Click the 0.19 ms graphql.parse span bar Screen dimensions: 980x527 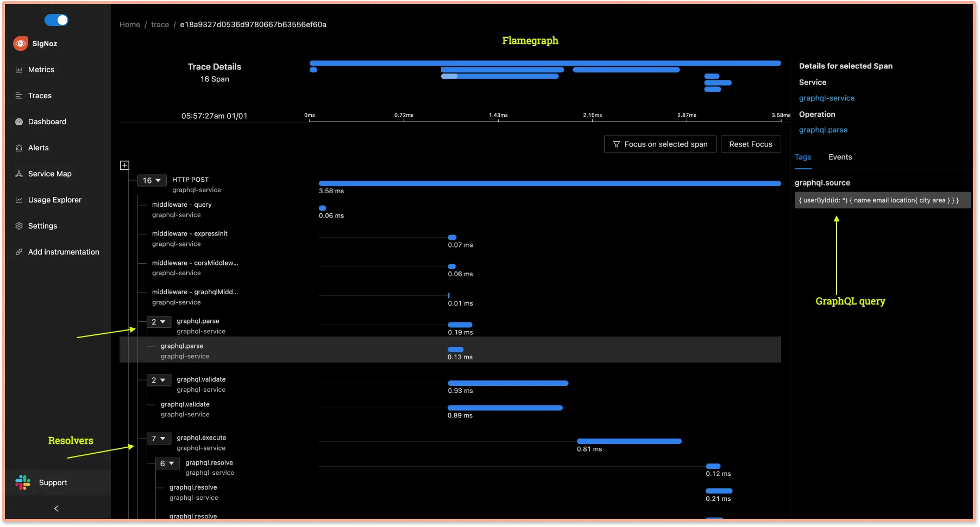click(x=460, y=325)
